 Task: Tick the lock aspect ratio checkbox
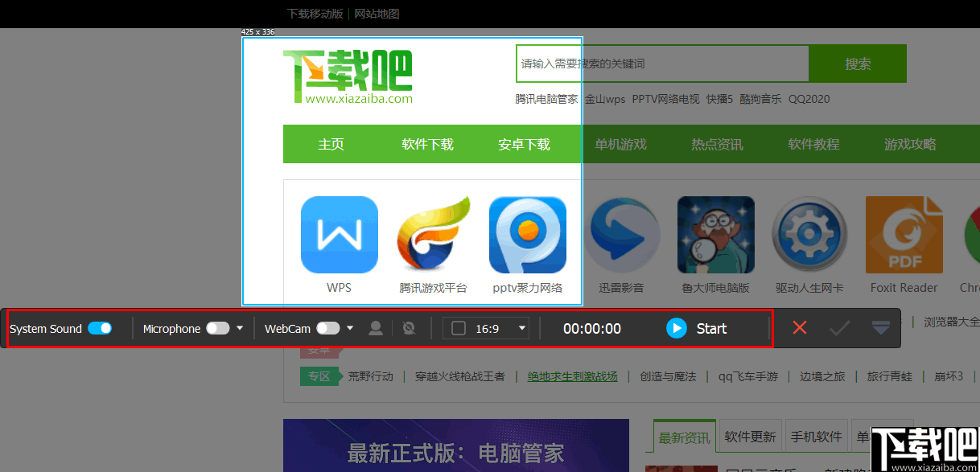pyautogui.click(x=459, y=328)
